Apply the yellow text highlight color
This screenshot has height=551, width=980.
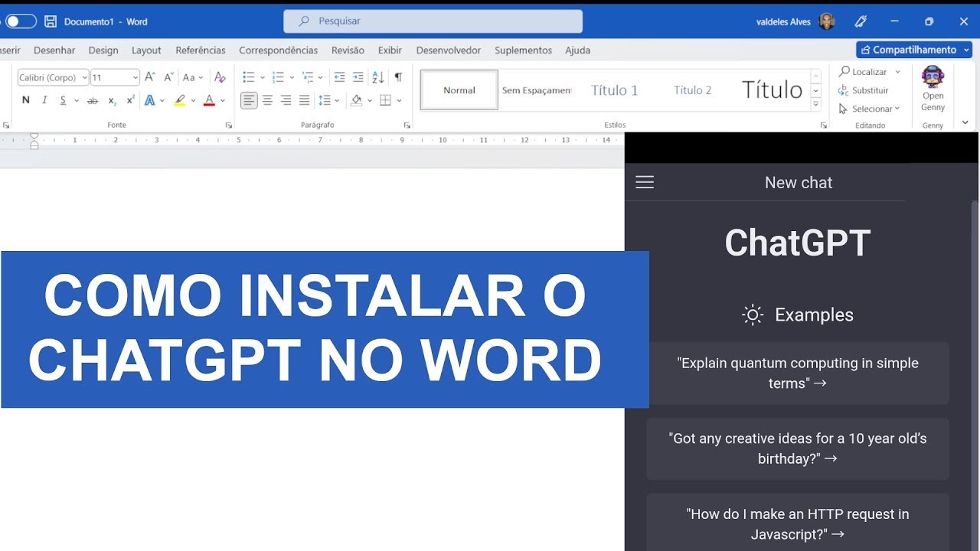(180, 100)
